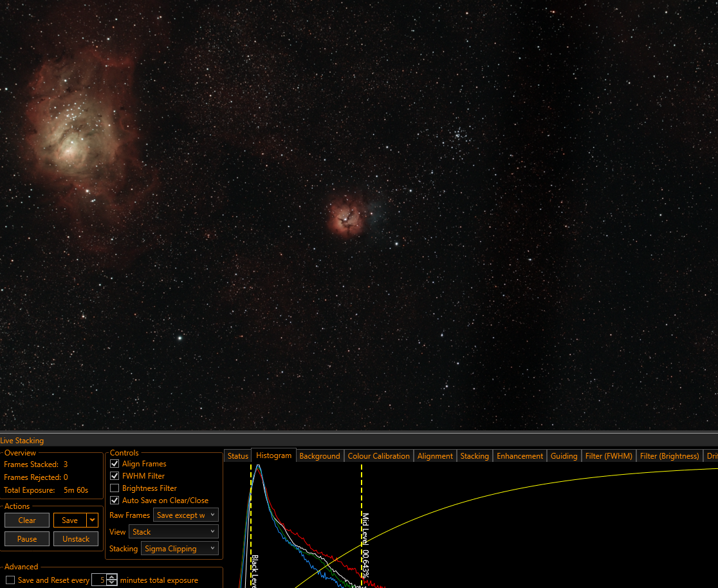Click the Save button
Viewport: 718px width, 588px height.
tap(69, 520)
